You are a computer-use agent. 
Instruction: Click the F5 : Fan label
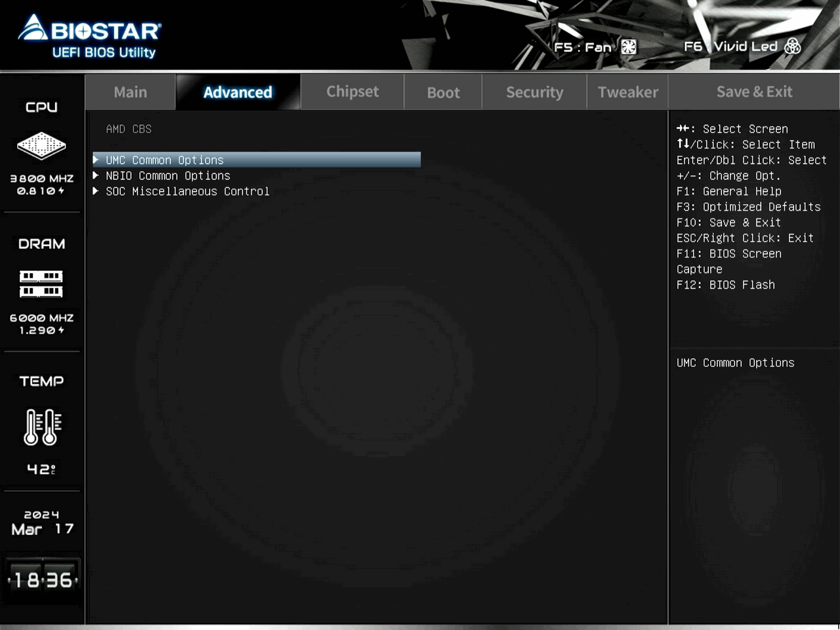583,47
